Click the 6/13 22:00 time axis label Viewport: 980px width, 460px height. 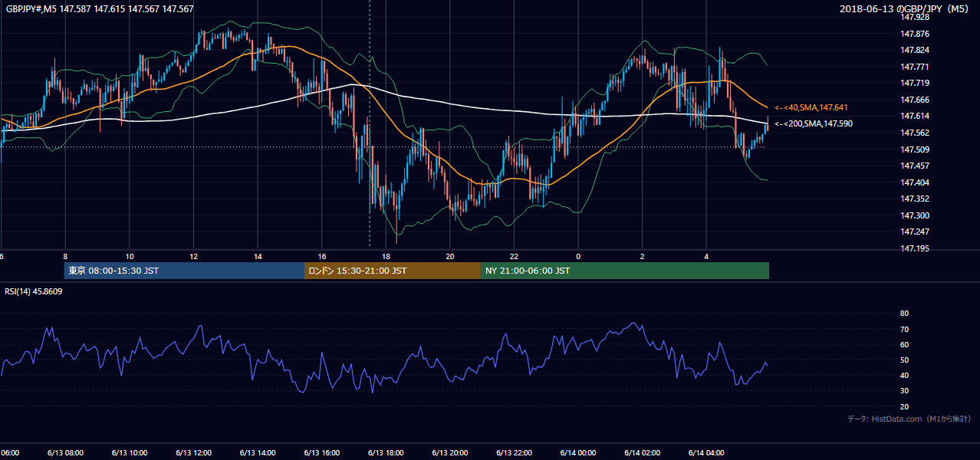514,452
